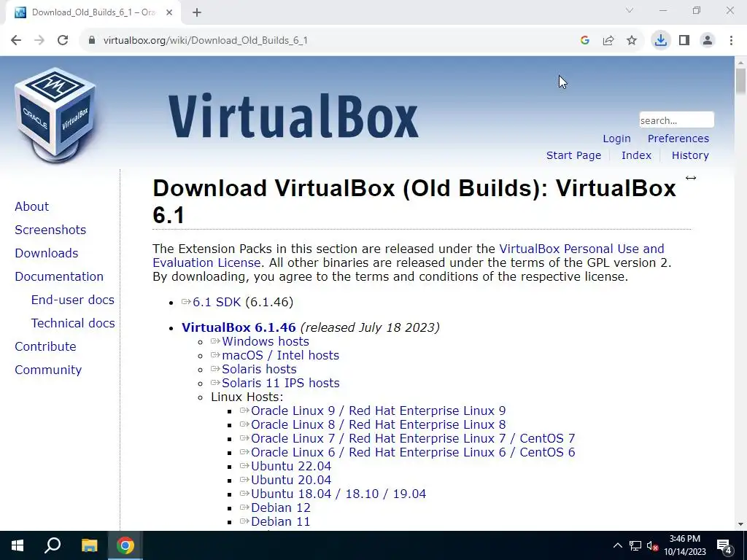Download the 6.1 SDK
The width and height of the screenshot is (747, 560).
point(217,302)
